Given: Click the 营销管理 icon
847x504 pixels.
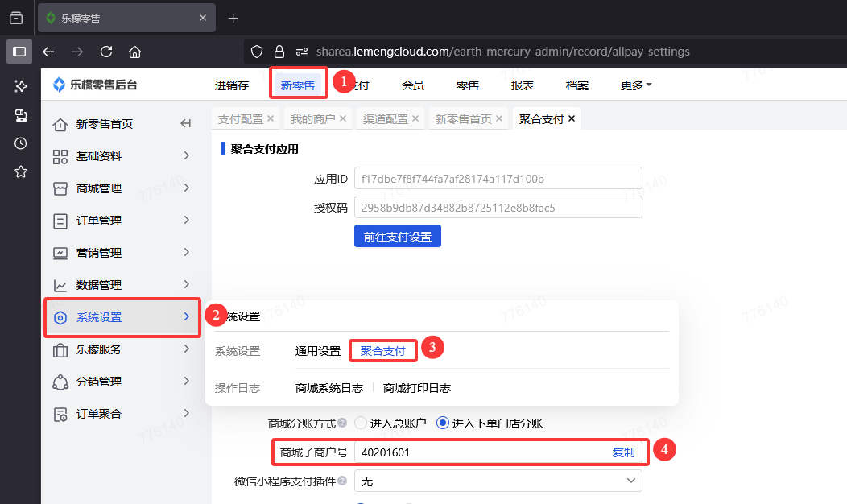Looking at the screenshot, I should point(60,253).
